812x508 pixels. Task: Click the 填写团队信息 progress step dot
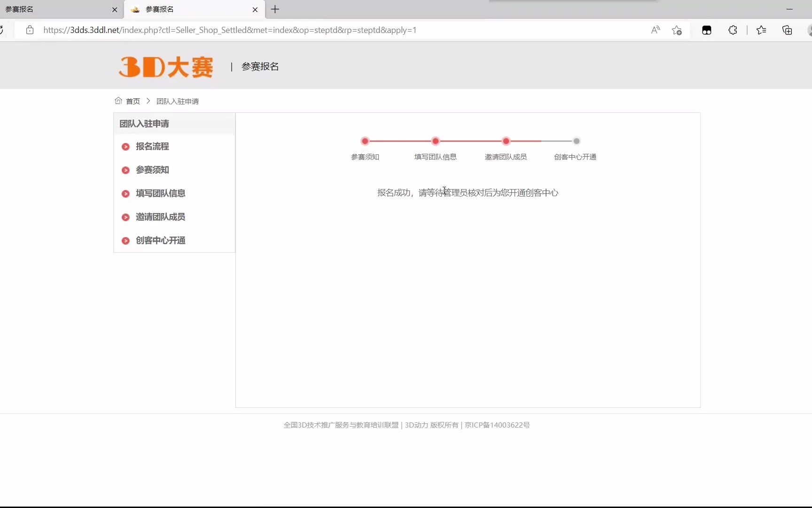pos(436,141)
